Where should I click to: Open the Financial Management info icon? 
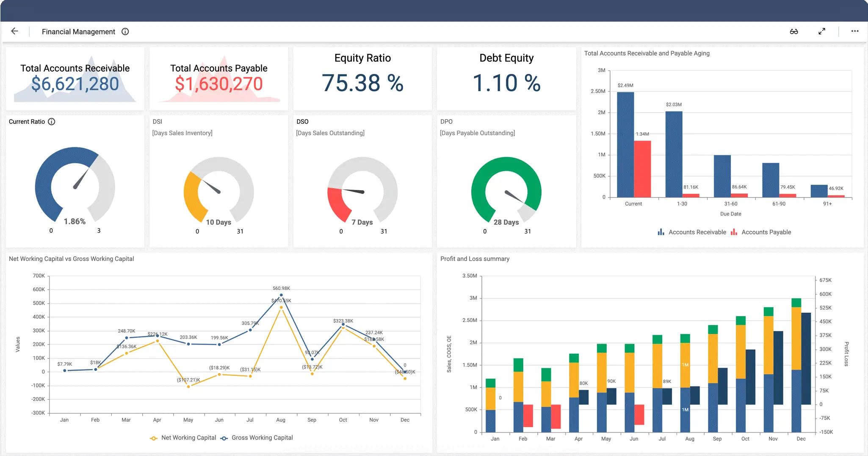125,31
